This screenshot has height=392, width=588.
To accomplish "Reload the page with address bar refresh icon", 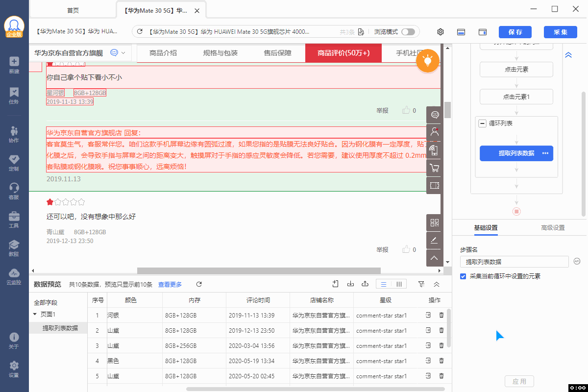I will point(140,32).
